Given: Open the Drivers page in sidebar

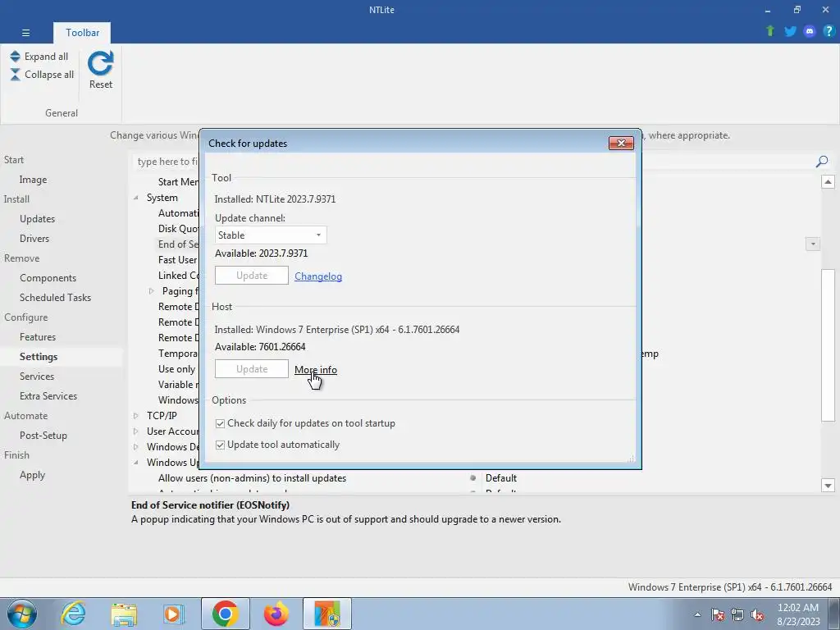Looking at the screenshot, I should [x=34, y=239].
